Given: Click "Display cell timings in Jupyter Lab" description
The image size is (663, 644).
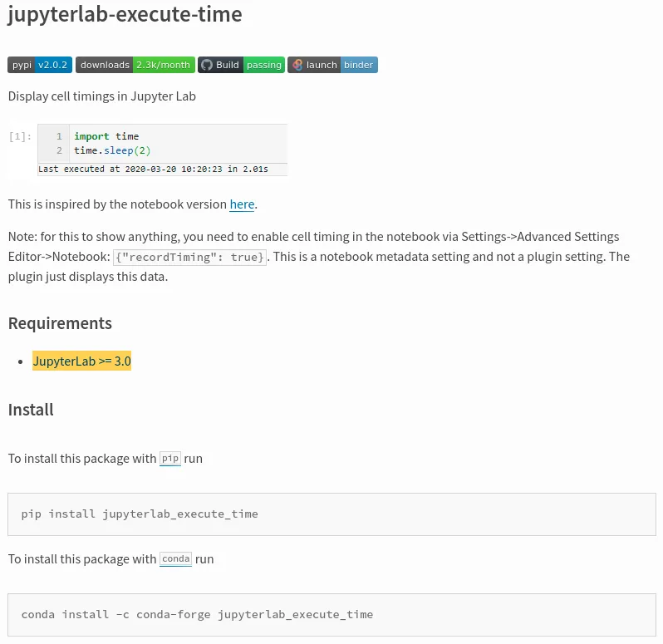Looking at the screenshot, I should tap(102, 96).
